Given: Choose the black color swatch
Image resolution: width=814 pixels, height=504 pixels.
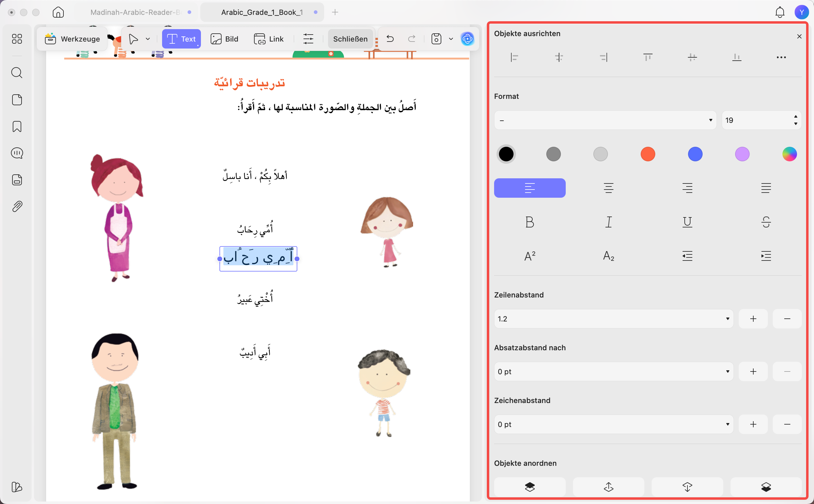Looking at the screenshot, I should point(506,154).
